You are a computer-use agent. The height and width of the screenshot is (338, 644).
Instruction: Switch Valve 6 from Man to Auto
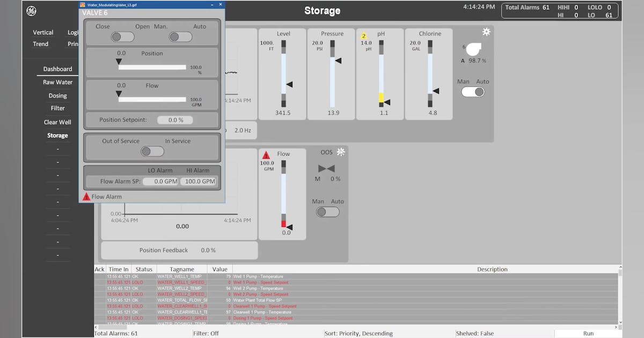tap(180, 36)
